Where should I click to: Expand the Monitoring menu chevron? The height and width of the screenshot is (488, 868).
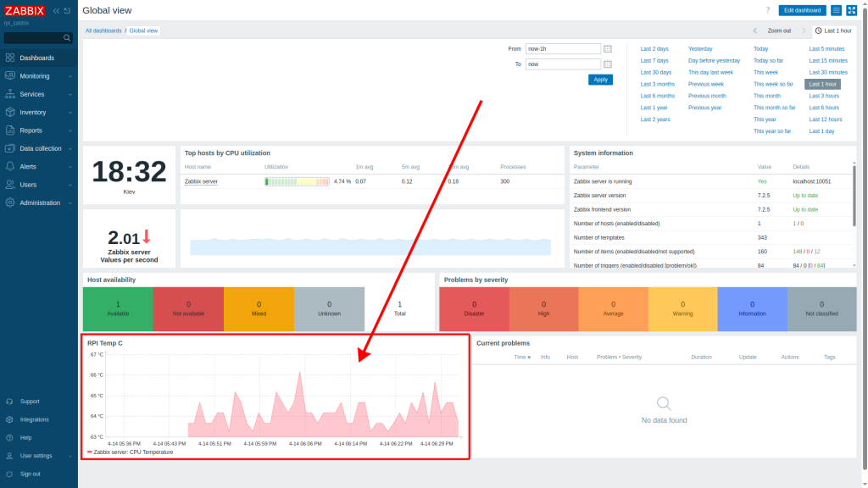70,76
